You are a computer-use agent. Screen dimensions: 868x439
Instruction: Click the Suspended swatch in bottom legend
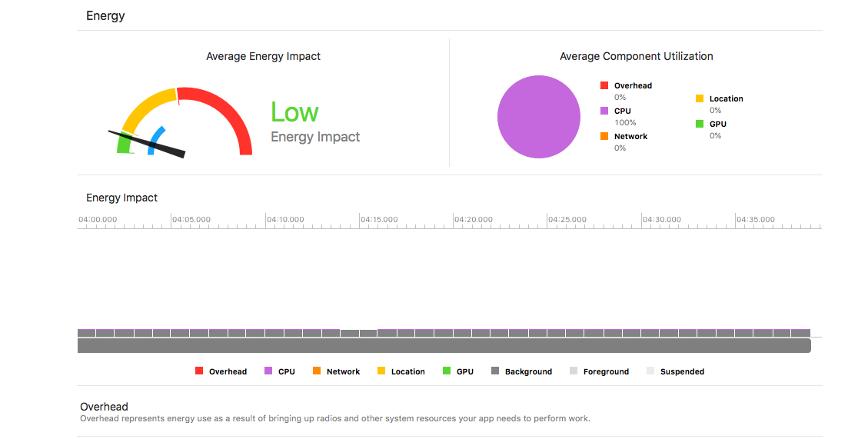click(x=650, y=371)
